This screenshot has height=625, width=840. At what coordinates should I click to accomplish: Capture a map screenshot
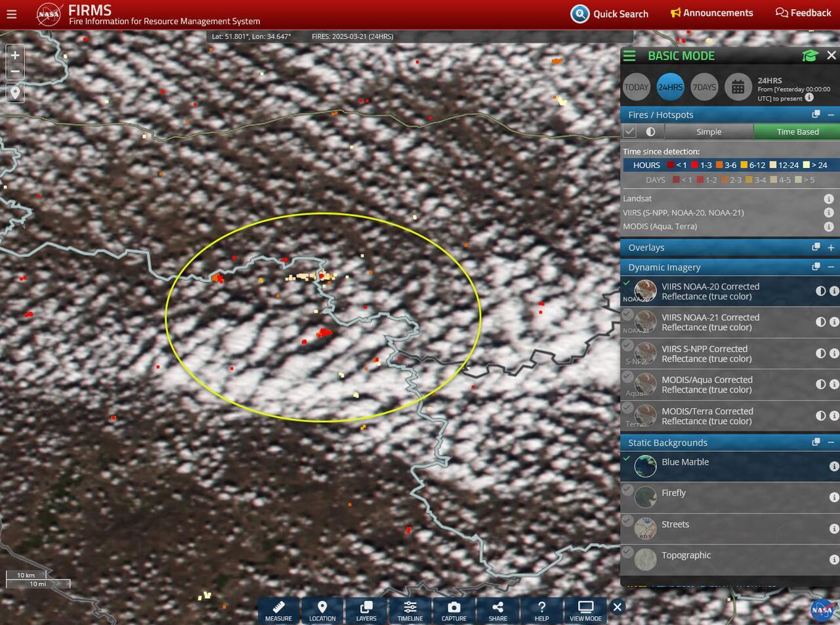(453, 610)
